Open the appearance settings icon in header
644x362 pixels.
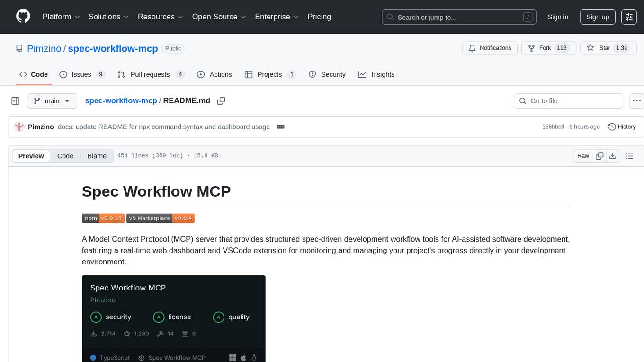click(629, 17)
